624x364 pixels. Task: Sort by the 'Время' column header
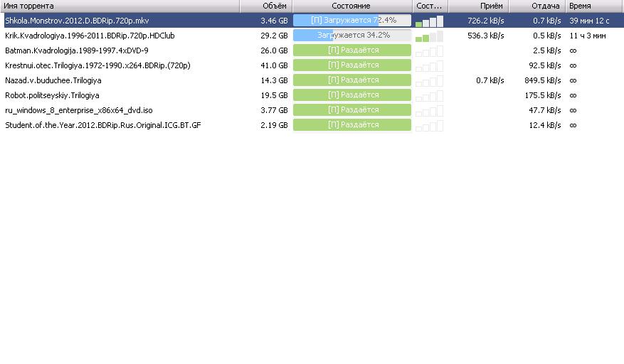pos(594,6)
